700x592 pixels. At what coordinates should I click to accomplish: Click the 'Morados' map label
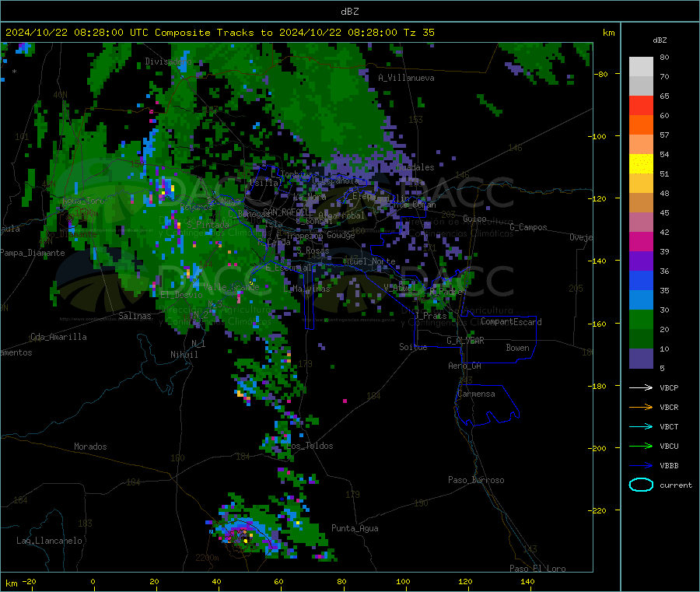pos(90,447)
